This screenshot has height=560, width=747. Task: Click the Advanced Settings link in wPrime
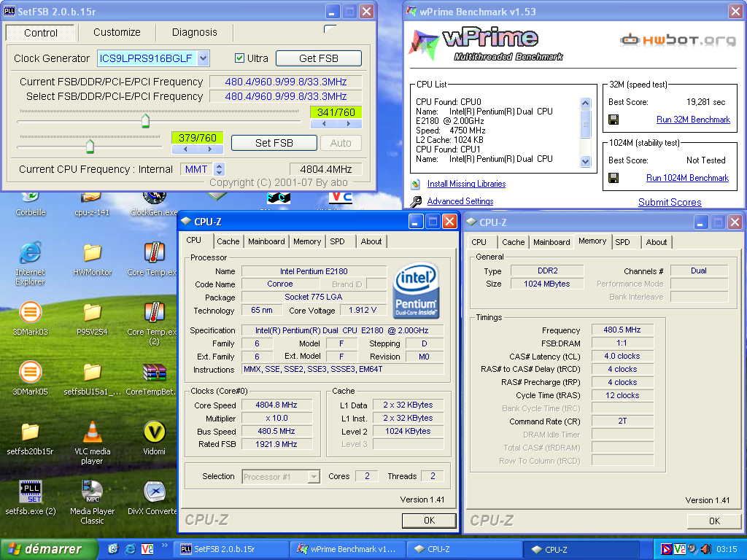[460, 201]
